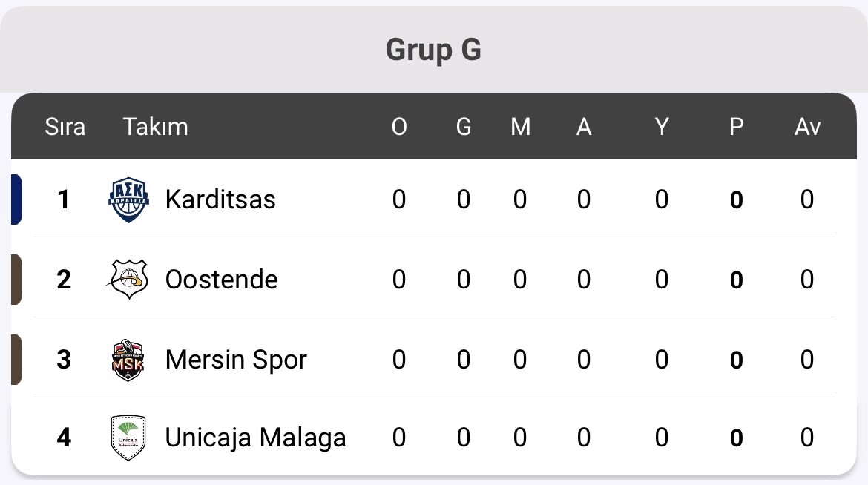Image resolution: width=868 pixels, height=485 pixels.
Task: Click the Grup G title header
Action: click(x=433, y=50)
